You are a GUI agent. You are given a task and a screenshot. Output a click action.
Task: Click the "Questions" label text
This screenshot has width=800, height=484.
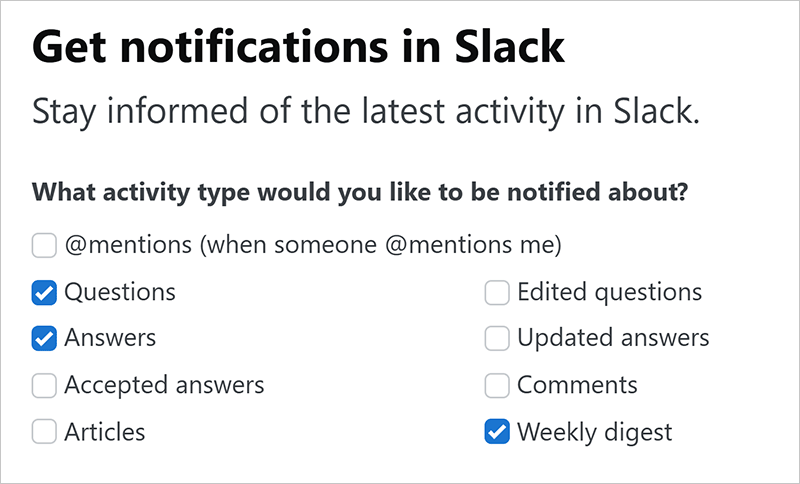click(120, 292)
